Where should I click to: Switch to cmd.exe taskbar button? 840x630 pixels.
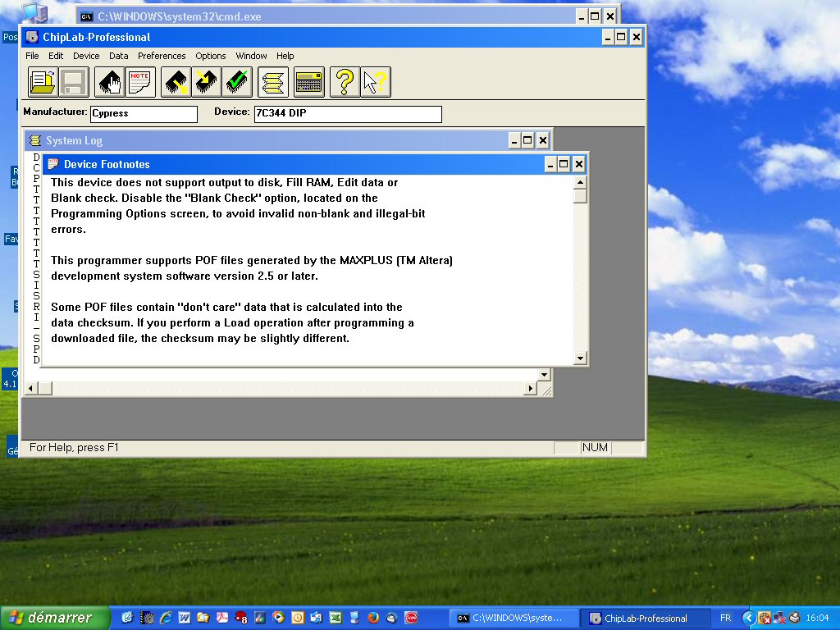(514, 619)
